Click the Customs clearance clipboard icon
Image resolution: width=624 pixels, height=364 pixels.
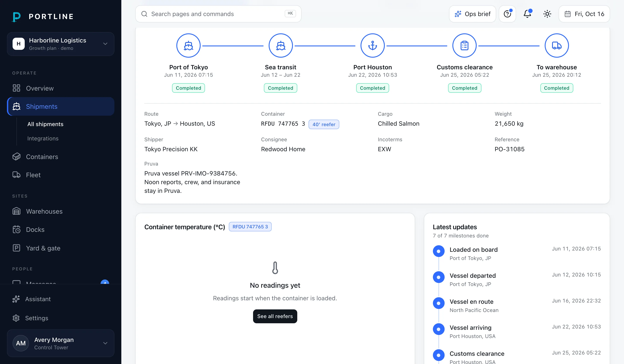click(465, 45)
